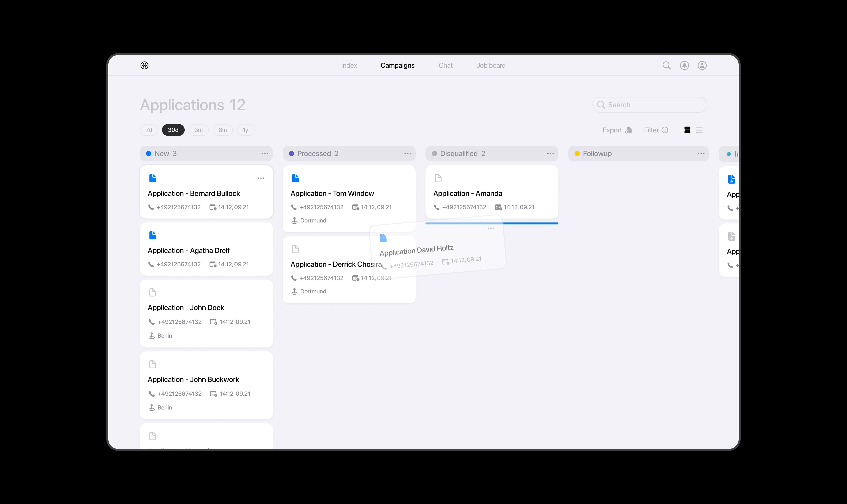Go to the Job board tab
This screenshot has width=847, height=504.
pyautogui.click(x=491, y=65)
